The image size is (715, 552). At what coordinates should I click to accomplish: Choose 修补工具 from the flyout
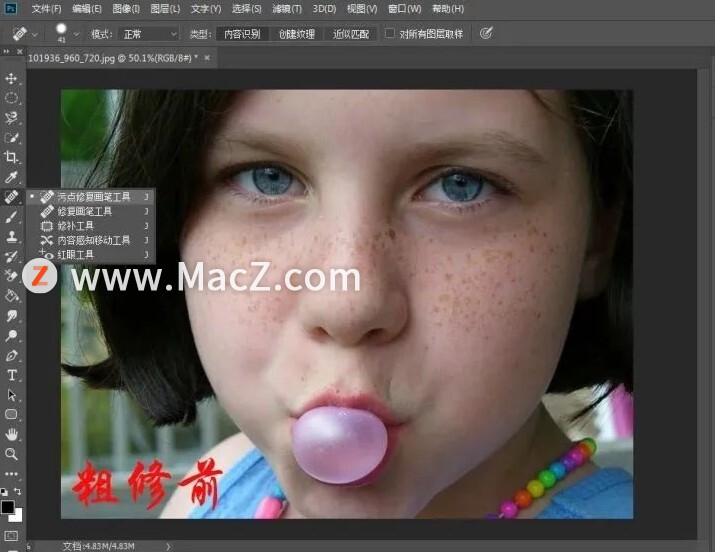coord(91,226)
